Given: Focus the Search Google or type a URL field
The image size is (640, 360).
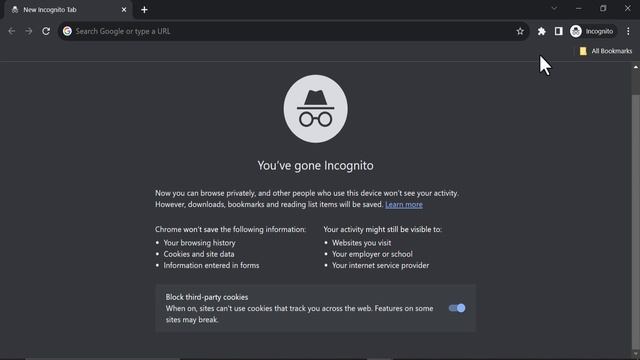Looking at the screenshot, I should (x=293, y=31).
